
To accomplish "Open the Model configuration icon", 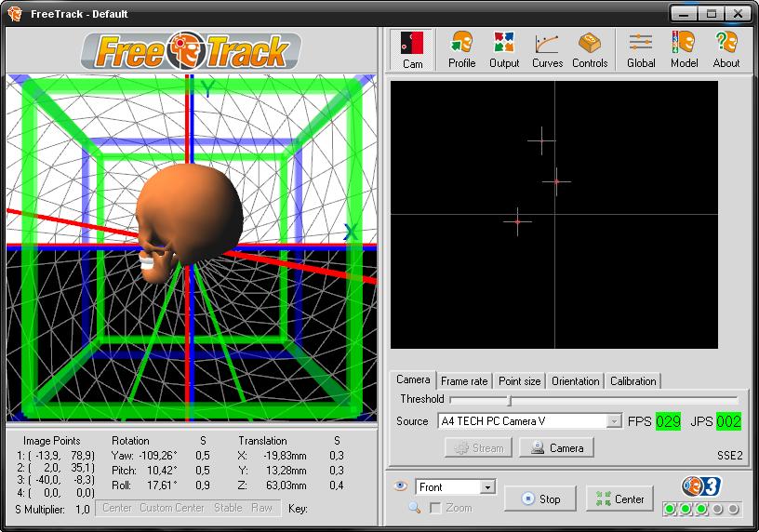I will 684,50.
